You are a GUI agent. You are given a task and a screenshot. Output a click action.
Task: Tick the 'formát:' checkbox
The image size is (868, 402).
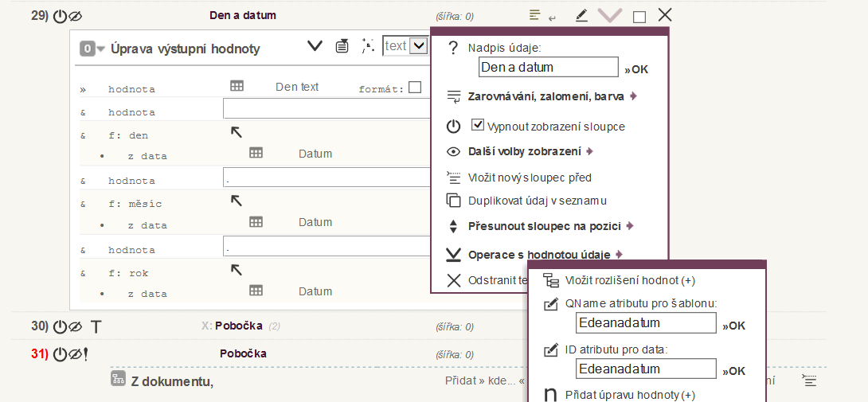415,88
